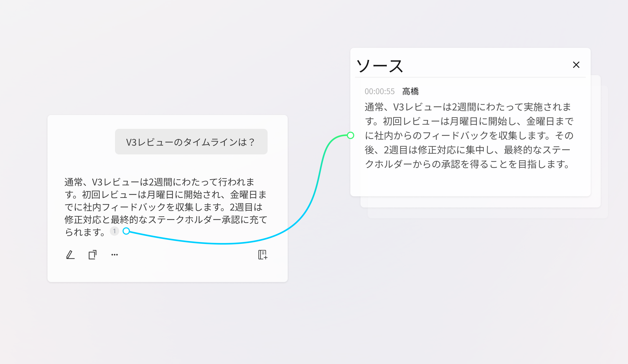
Task: Click the divider line under ソース heading
Action: 470,77
